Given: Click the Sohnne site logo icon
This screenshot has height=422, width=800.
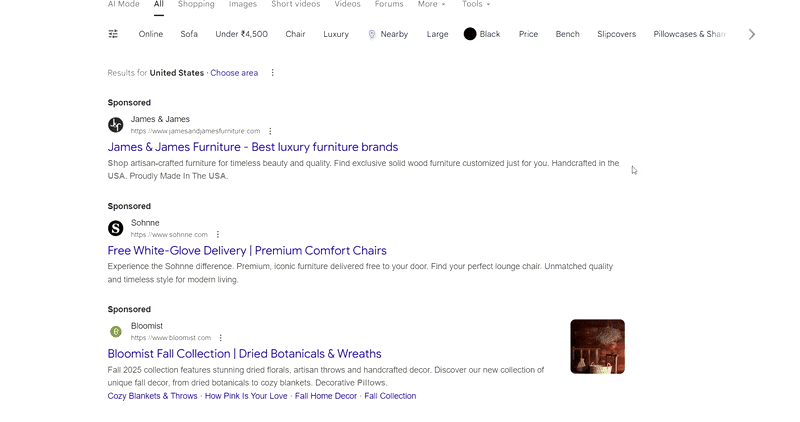Looking at the screenshot, I should tap(116, 228).
